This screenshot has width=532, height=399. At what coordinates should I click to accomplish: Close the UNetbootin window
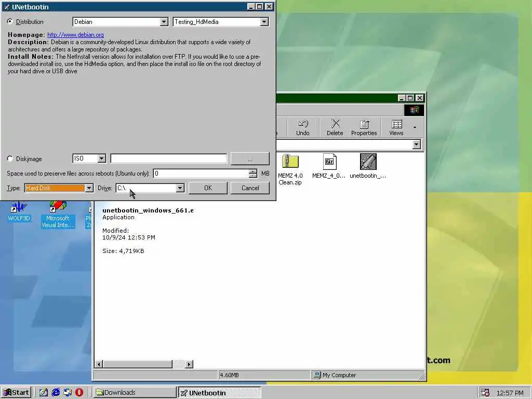point(269,6)
